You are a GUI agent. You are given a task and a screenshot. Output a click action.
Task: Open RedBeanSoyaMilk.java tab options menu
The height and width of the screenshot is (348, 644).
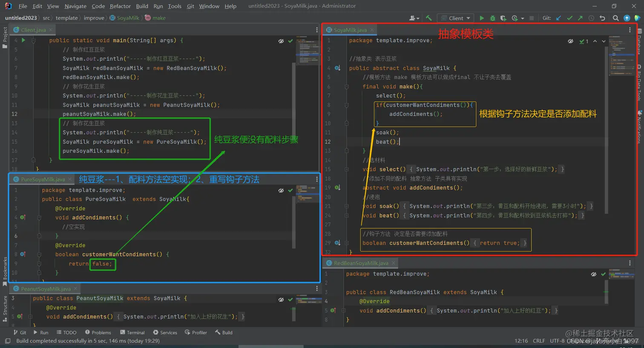point(630,263)
